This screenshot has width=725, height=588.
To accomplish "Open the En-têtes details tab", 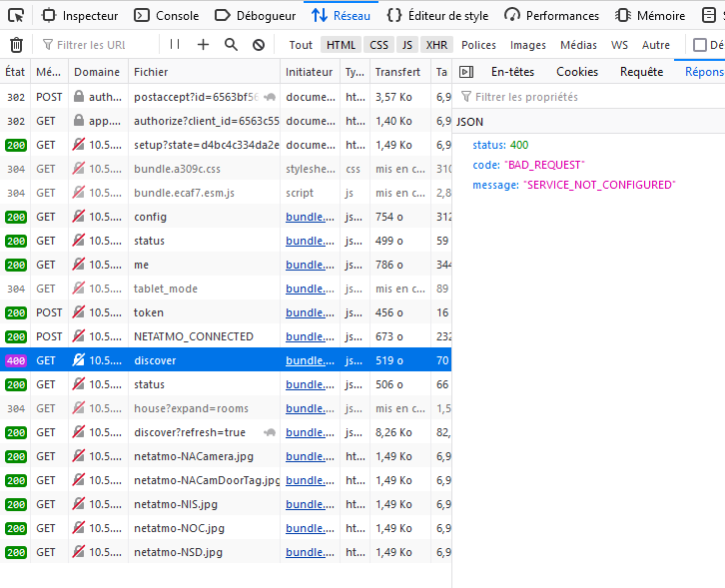I will (x=512, y=72).
